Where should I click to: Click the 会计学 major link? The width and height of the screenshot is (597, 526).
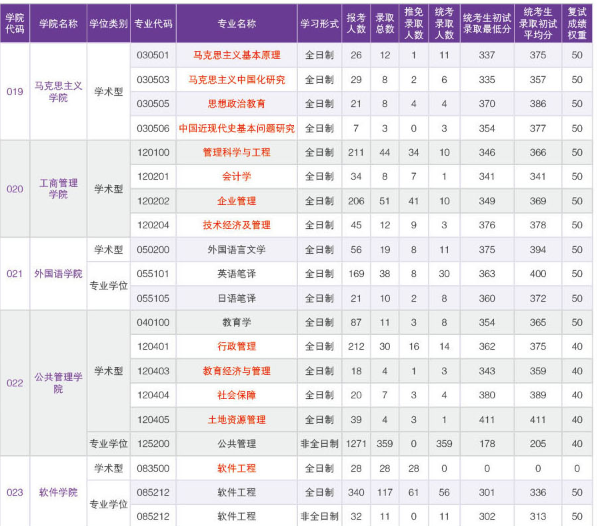click(x=236, y=177)
